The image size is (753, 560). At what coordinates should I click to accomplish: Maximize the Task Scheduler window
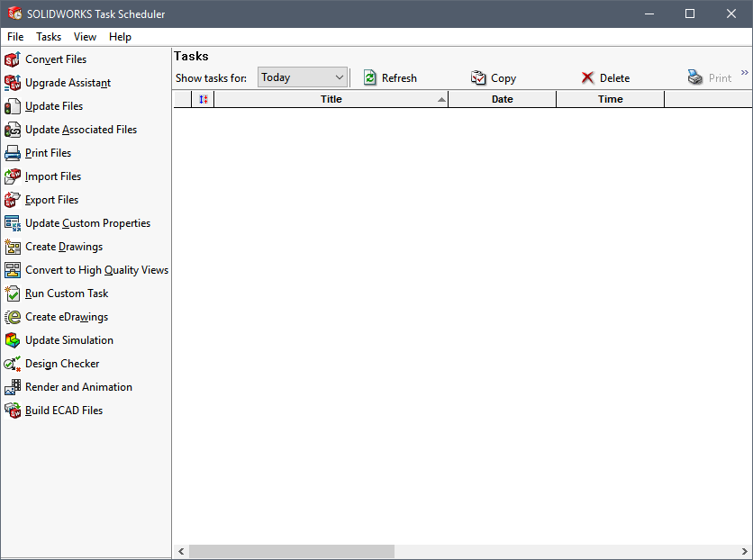click(x=690, y=14)
